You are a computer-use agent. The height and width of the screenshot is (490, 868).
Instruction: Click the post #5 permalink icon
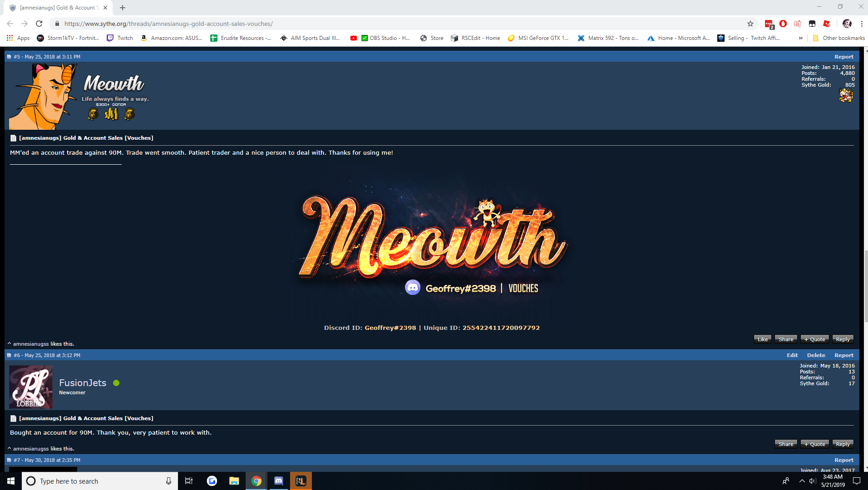tap(9, 57)
